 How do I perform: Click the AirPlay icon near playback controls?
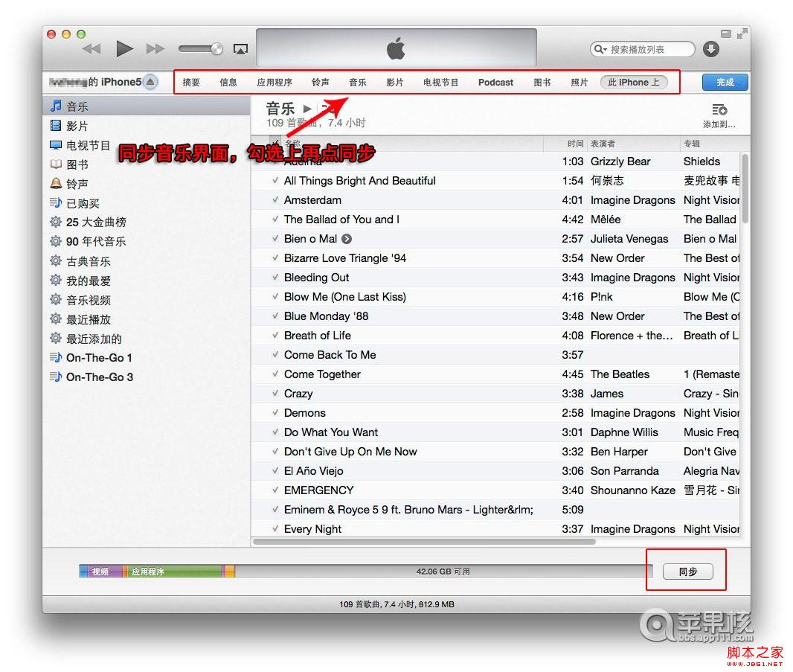240,48
